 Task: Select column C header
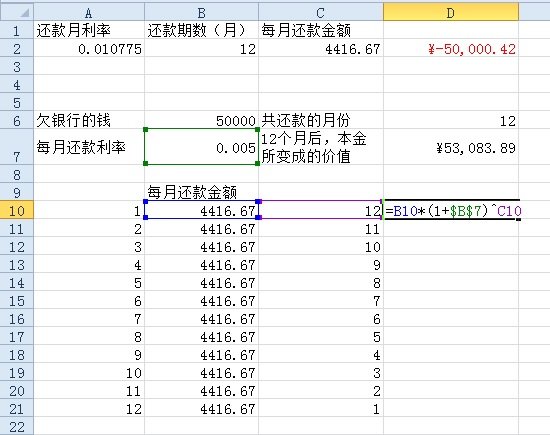(x=321, y=13)
